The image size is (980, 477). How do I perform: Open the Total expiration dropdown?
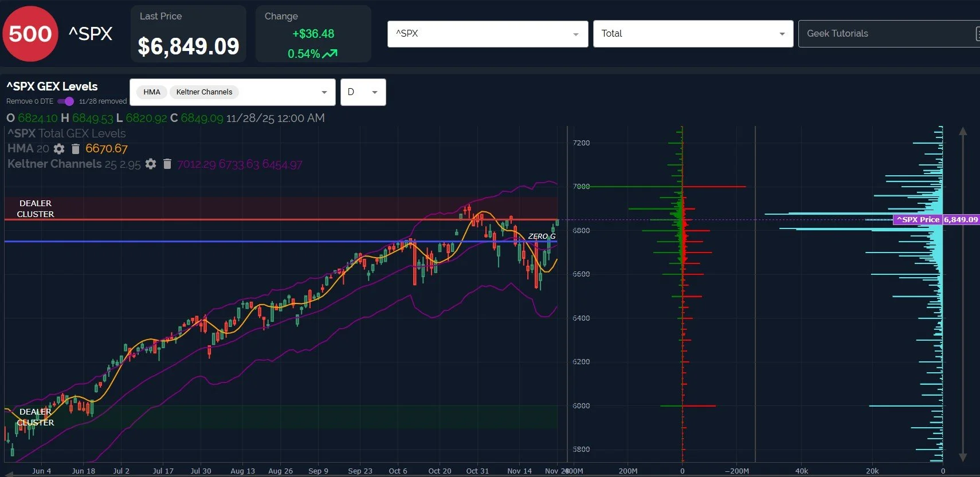[693, 34]
